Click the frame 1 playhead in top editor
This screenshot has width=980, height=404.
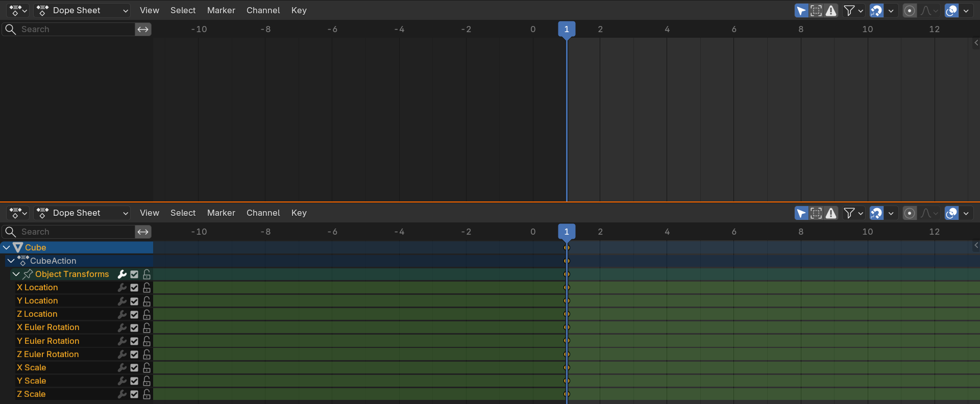pyautogui.click(x=567, y=29)
